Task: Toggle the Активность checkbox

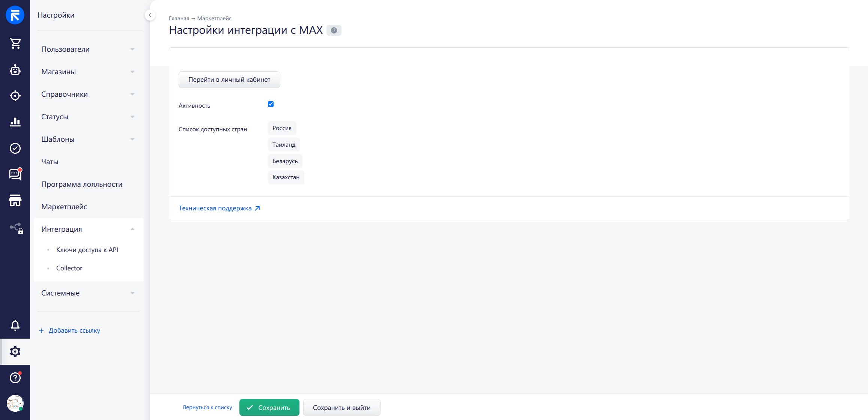Action: point(271,104)
